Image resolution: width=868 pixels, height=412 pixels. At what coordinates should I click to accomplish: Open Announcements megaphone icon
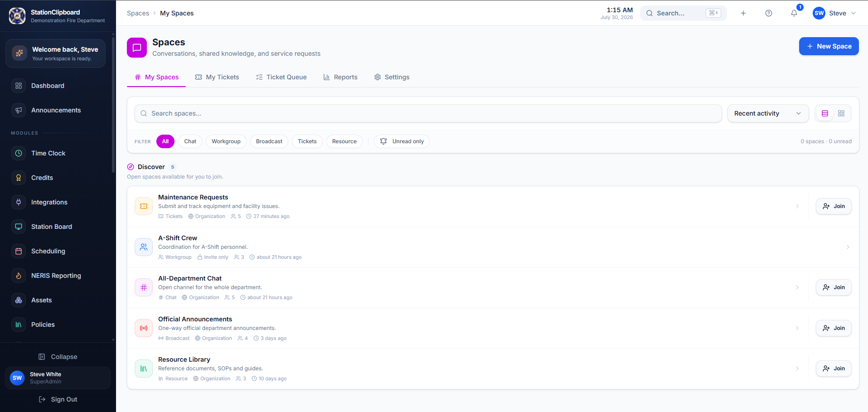[19, 110]
